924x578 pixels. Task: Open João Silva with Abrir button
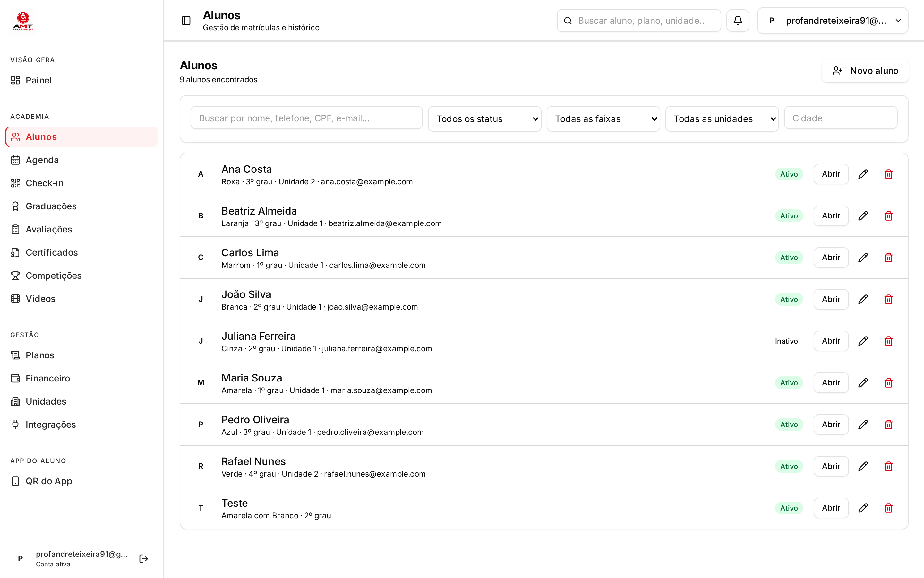tap(831, 299)
